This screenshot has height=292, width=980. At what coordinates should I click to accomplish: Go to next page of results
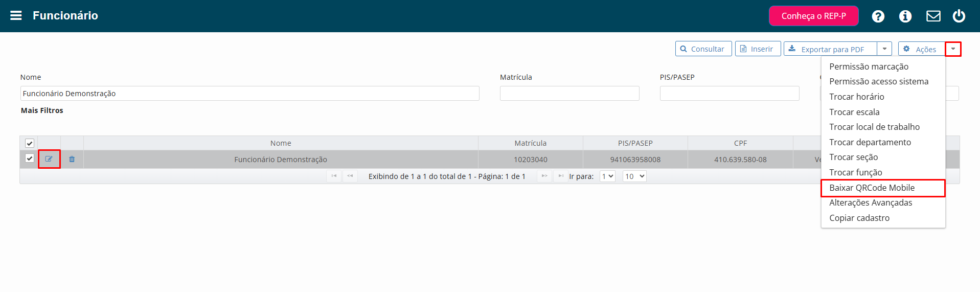pos(544,176)
